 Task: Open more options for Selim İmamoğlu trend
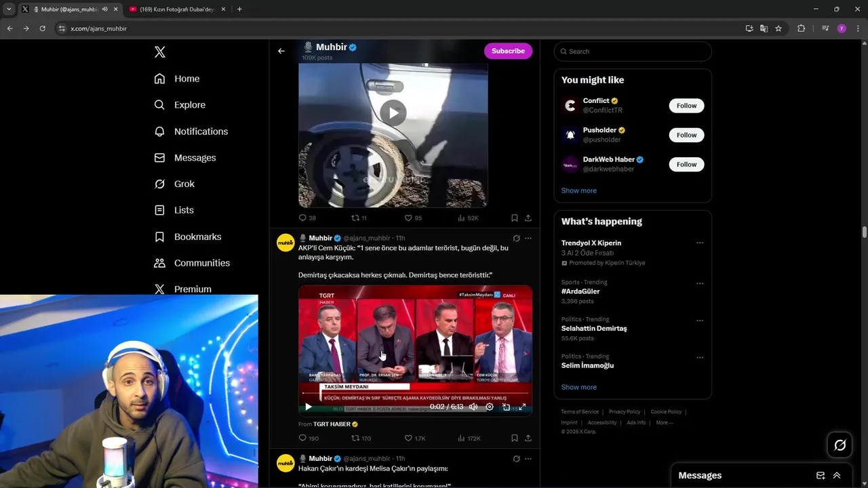point(700,357)
